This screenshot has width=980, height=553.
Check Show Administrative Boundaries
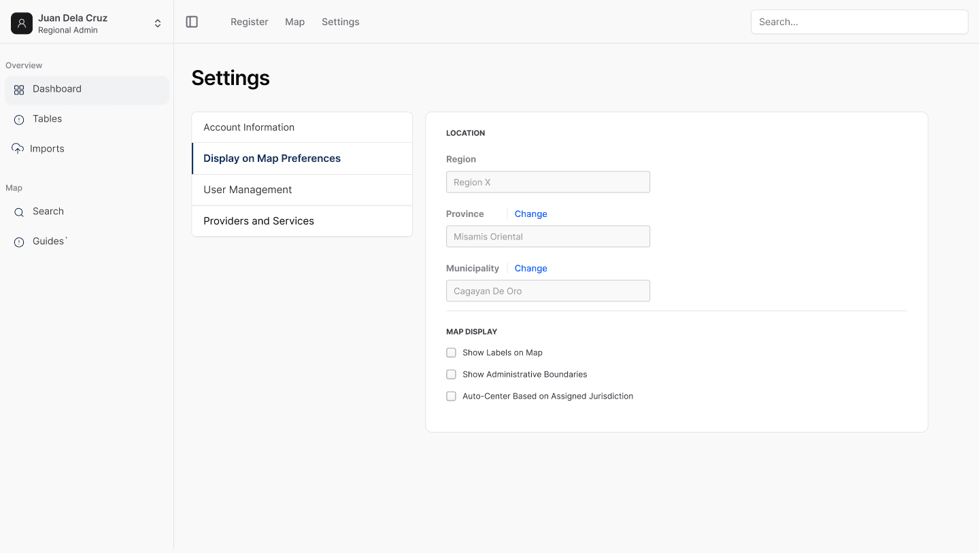(x=451, y=374)
